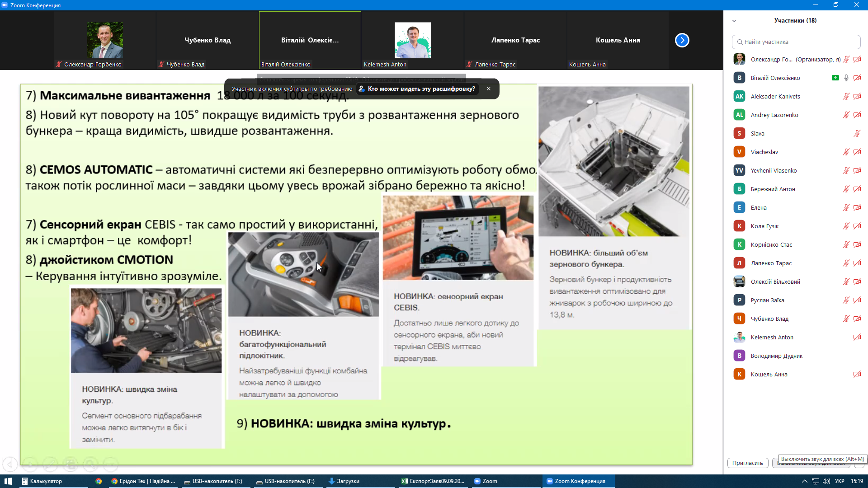Open Windows Start menu
Image resolution: width=868 pixels, height=488 pixels.
8,481
